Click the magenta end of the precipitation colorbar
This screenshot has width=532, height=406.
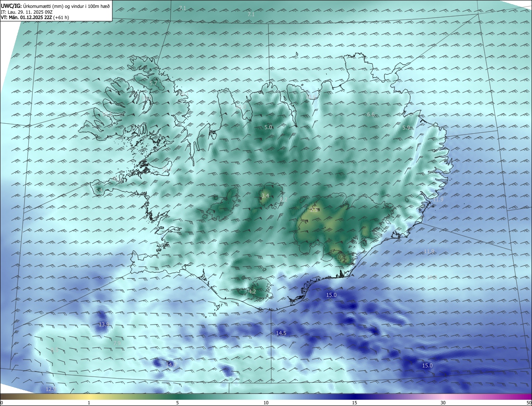(527, 396)
